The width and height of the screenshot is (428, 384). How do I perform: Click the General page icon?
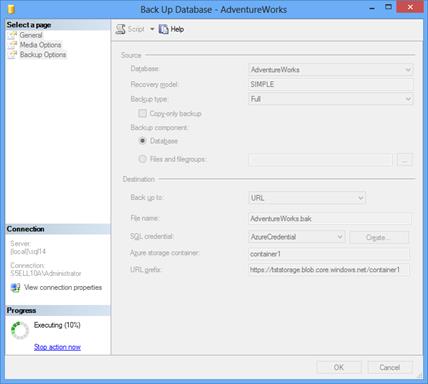pos(12,35)
